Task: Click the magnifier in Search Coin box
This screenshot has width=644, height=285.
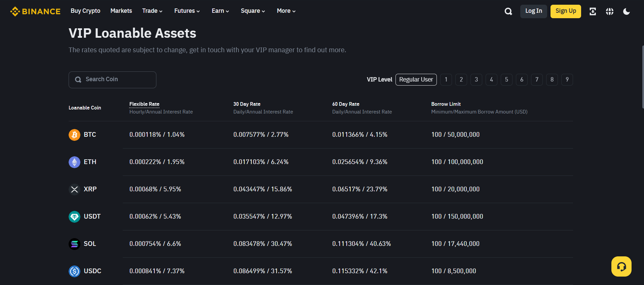Action: (x=78, y=80)
